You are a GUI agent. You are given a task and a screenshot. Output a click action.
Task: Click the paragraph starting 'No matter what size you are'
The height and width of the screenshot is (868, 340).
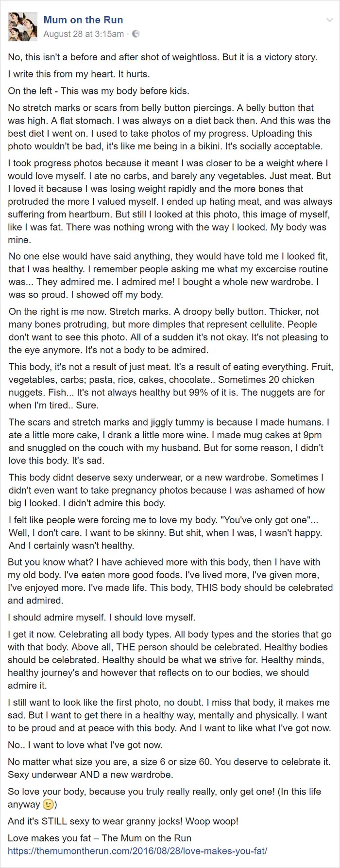point(169,768)
